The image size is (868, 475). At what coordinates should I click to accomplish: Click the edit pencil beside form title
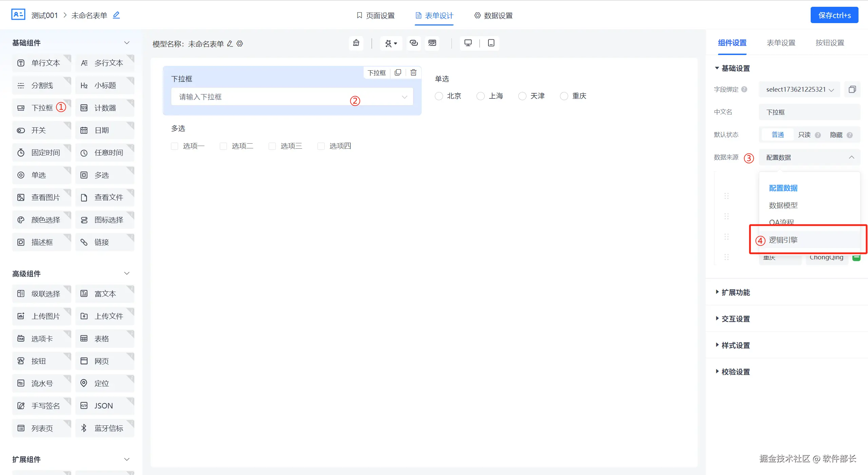(x=116, y=15)
